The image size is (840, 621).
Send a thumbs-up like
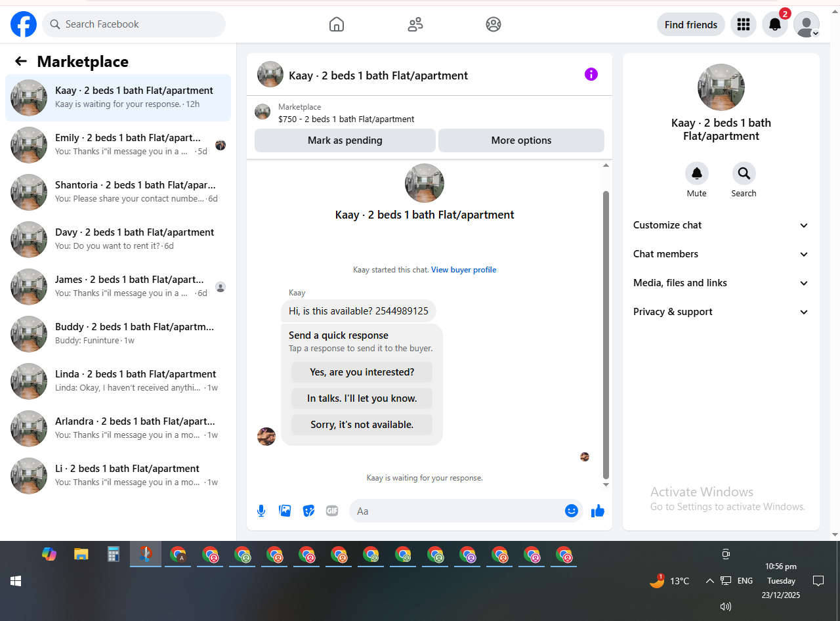pos(597,511)
